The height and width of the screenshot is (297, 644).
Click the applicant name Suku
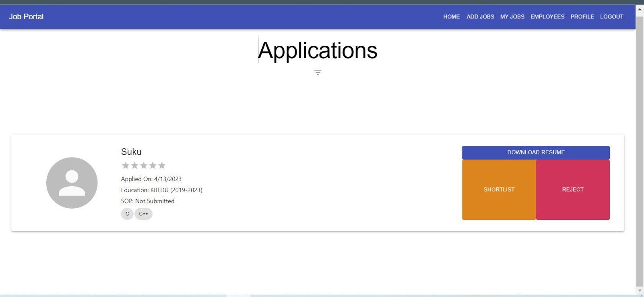(x=131, y=152)
